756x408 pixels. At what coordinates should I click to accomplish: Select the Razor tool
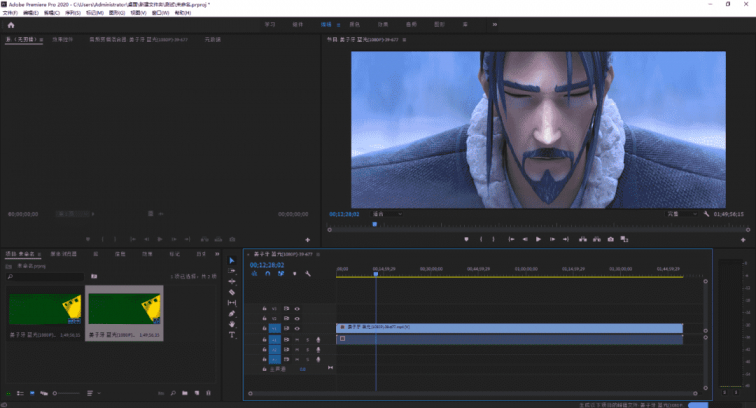tap(232, 292)
